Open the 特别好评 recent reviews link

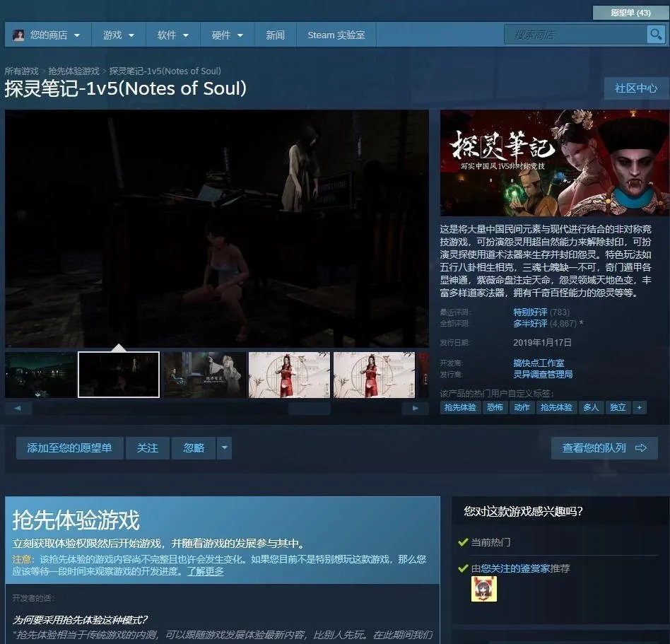click(x=530, y=312)
